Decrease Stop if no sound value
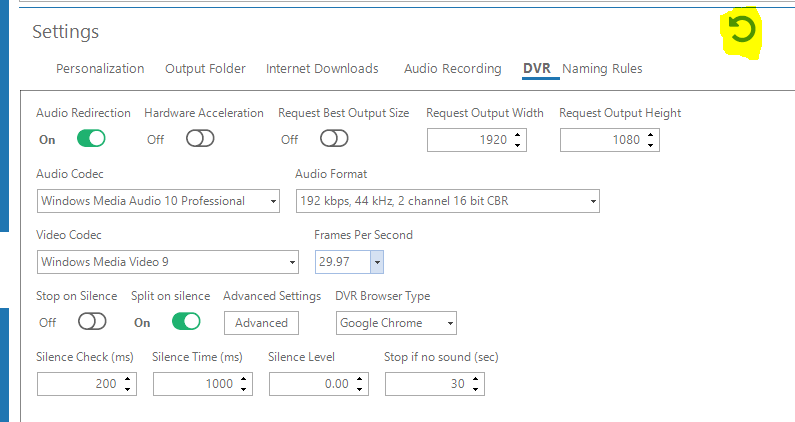Image resolution: width=795 pixels, height=422 pixels. [476, 389]
